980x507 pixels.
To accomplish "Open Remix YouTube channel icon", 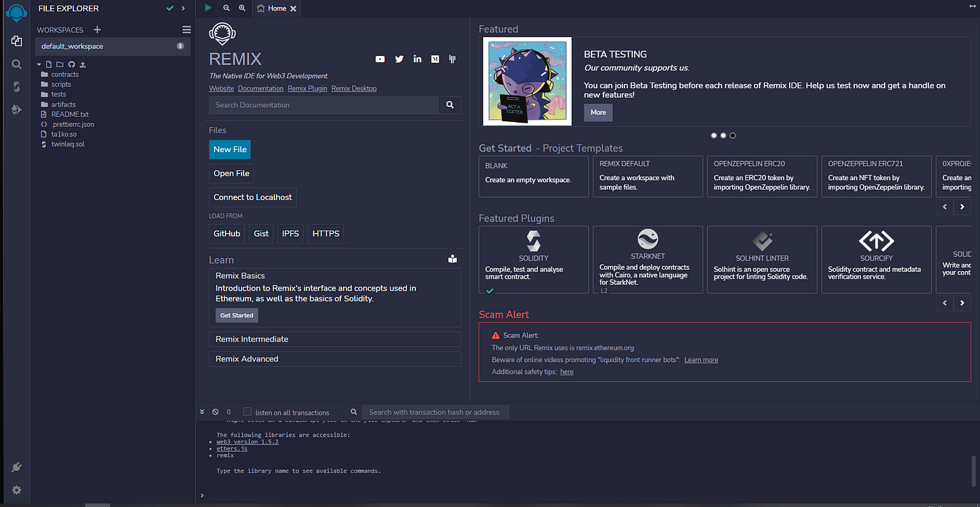I will pos(380,59).
